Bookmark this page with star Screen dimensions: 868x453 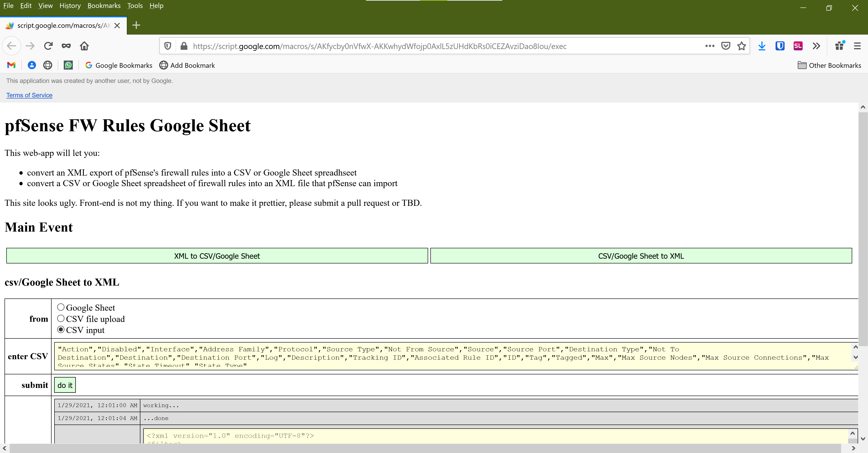[x=741, y=46]
